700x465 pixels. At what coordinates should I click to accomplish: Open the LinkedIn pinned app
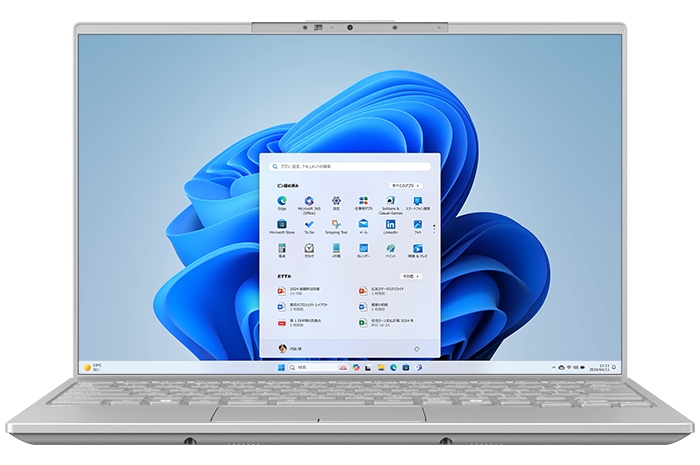pos(390,225)
